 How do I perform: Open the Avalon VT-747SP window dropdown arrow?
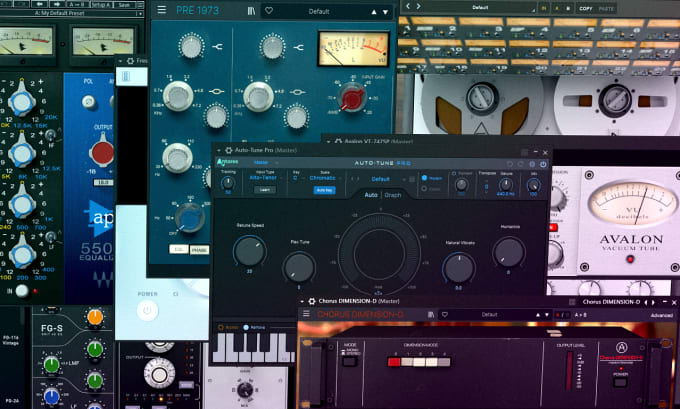(329, 141)
